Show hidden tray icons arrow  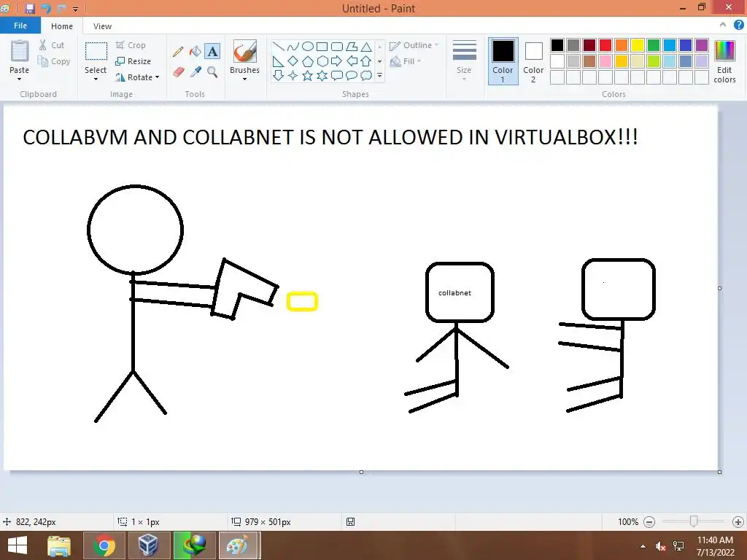(643, 546)
